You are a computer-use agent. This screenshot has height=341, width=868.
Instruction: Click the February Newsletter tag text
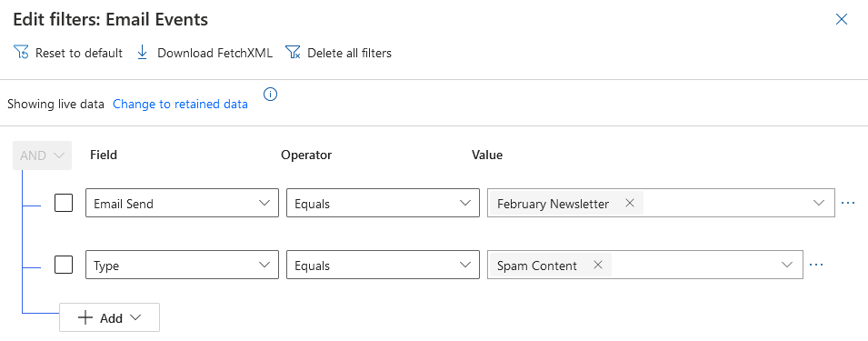[553, 204]
